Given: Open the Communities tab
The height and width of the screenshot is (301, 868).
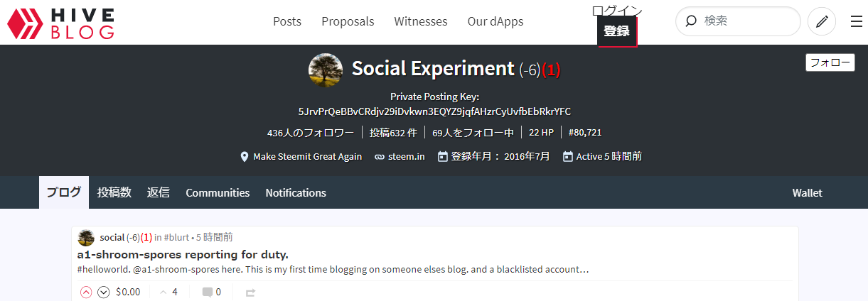Looking at the screenshot, I should pos(218,192).
